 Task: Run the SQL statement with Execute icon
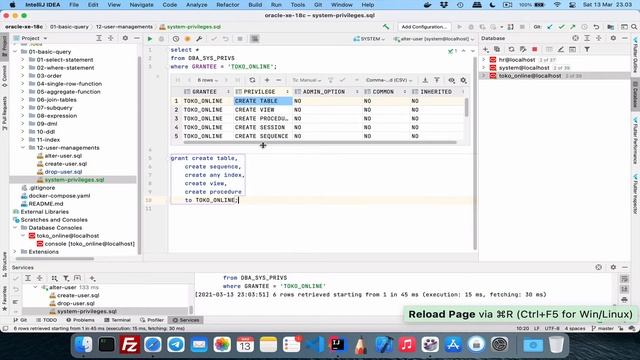pyautogui.click(x=150, y=39)
